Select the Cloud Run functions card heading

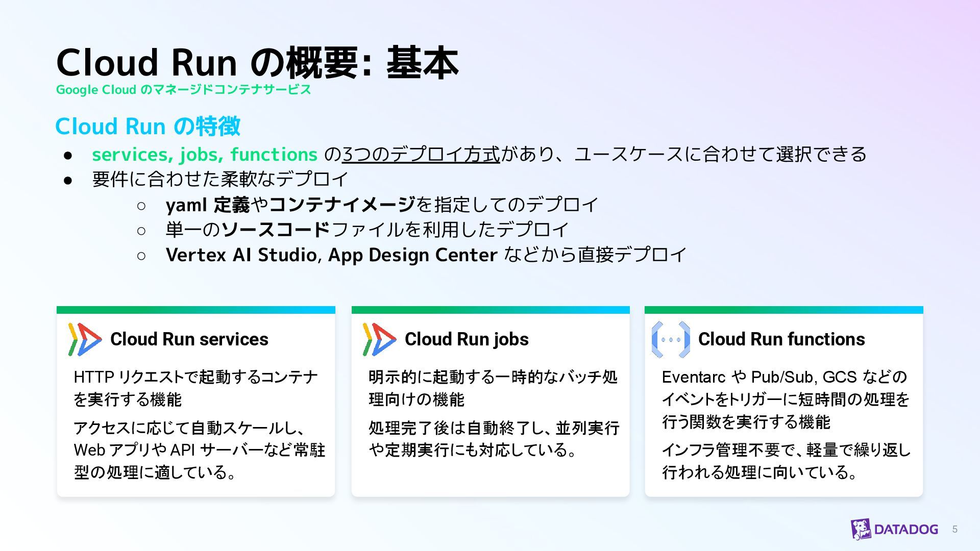click(781, 339)
